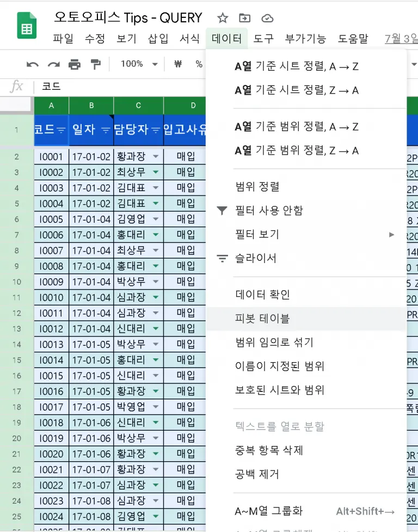Apply the percent format button

pos(199,64)
